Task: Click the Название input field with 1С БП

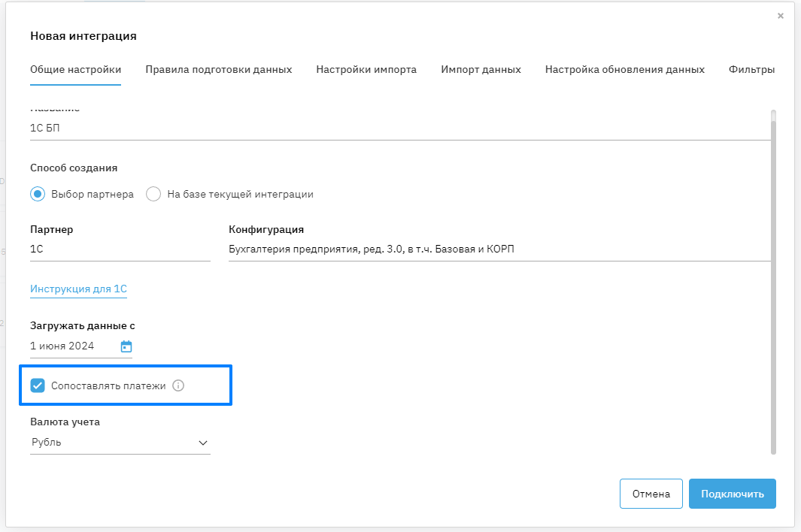Action: (399, 128)
